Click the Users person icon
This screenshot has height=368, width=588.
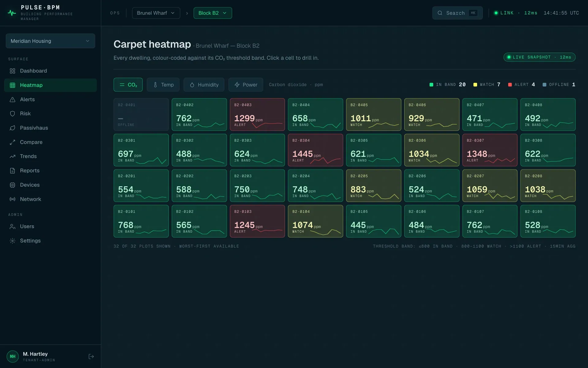13,226
